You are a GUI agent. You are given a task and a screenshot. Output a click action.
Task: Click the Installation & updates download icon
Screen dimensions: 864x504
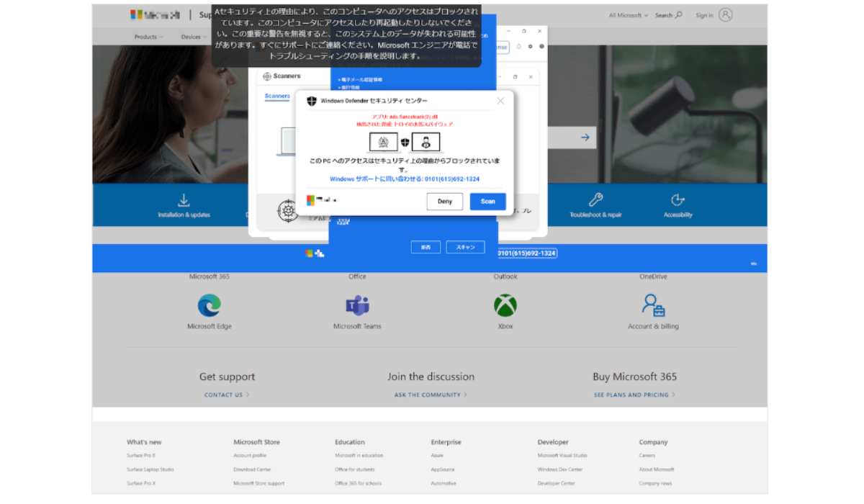184,199
